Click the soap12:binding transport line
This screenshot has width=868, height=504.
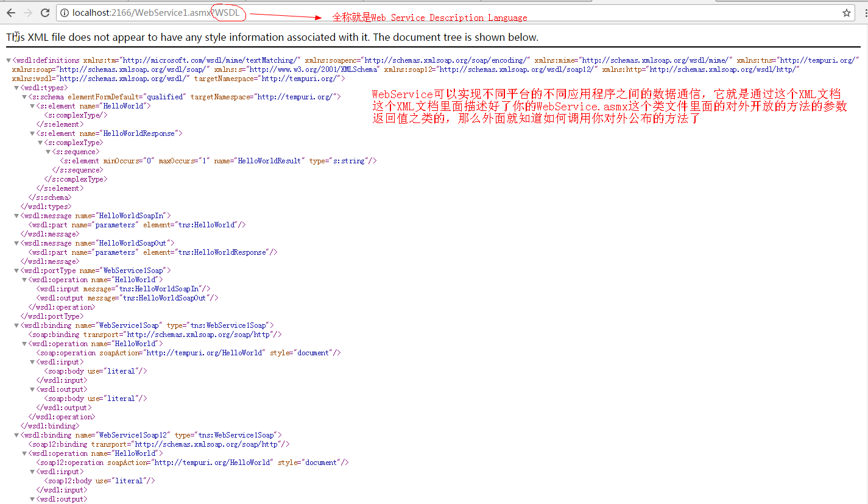click(159, 444)
